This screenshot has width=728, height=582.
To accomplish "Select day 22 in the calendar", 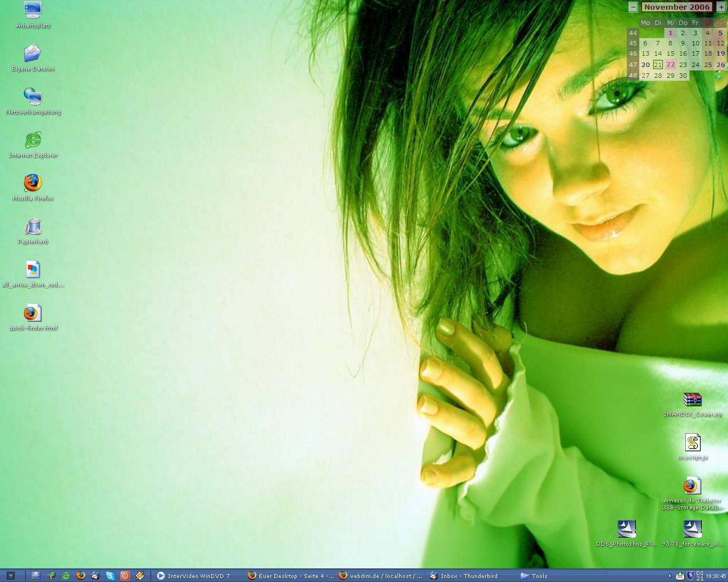I will tap(671, 65).
